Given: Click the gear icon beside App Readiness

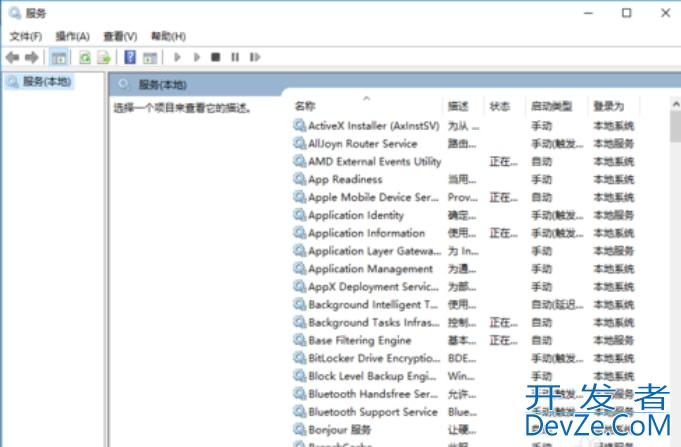Looking at the screenshot, I should point(299,179).
